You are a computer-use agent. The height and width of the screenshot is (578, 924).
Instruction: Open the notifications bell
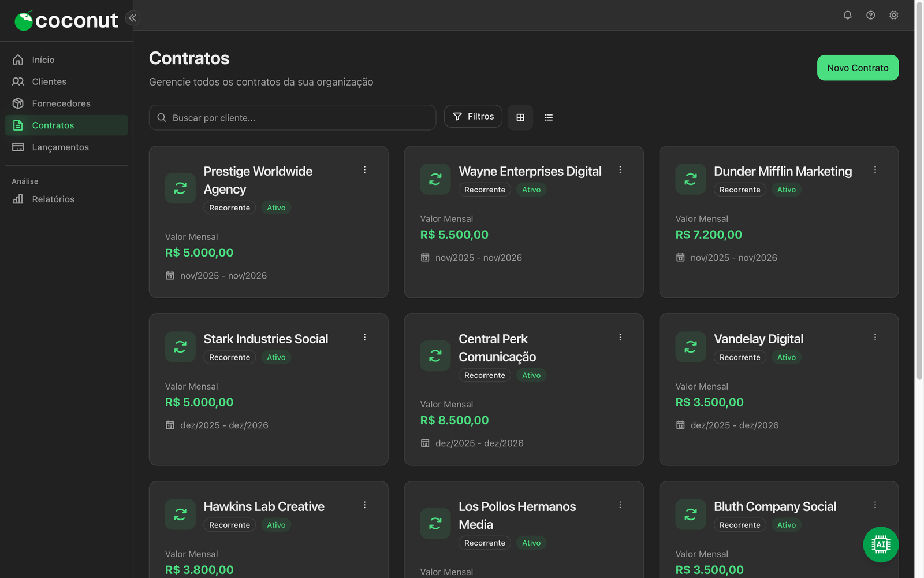click(x=847, y=15)
